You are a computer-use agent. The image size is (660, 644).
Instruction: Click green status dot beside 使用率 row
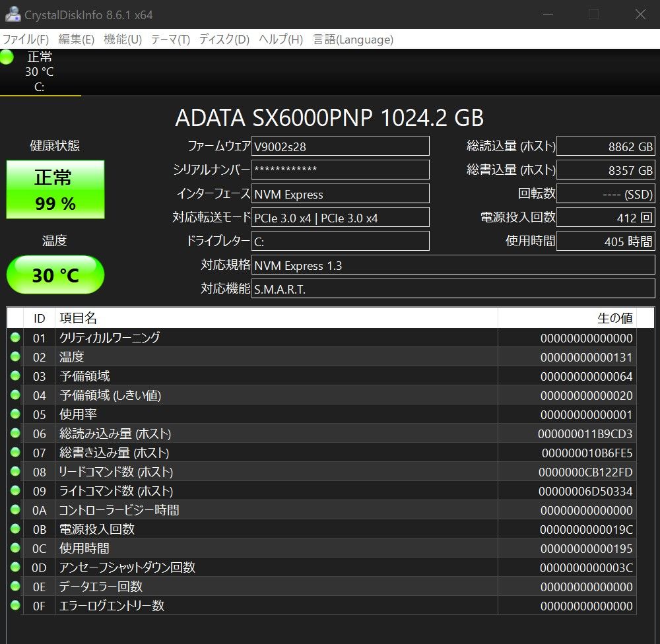[15, 414]
